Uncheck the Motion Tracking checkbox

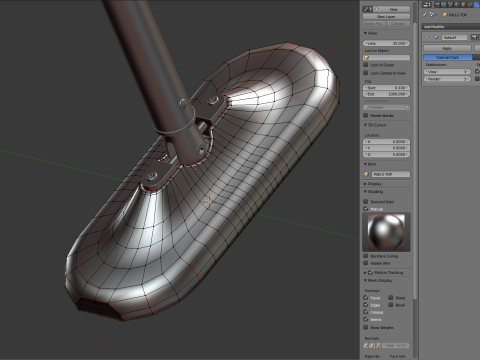(x=370, y=272)
